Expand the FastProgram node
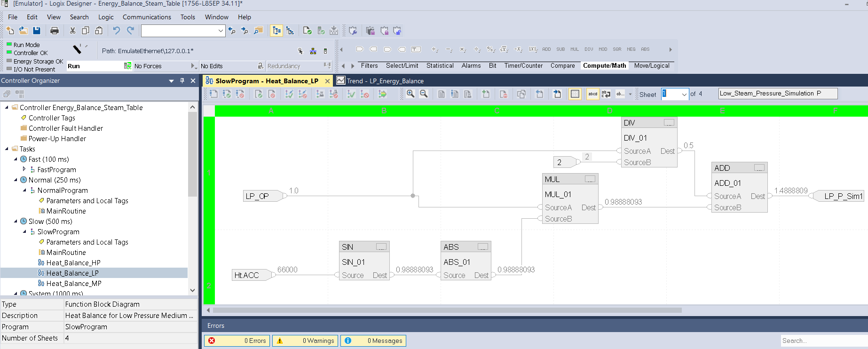Image resolution: width=868 pixels, height=349 pixels. [24, 169]
